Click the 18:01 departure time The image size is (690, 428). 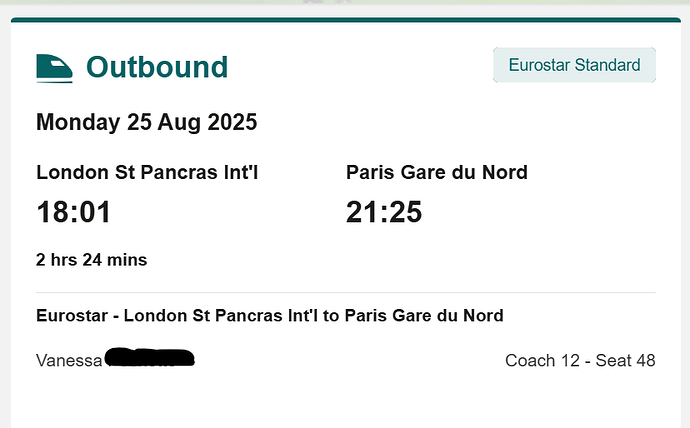tap(73, 212)
